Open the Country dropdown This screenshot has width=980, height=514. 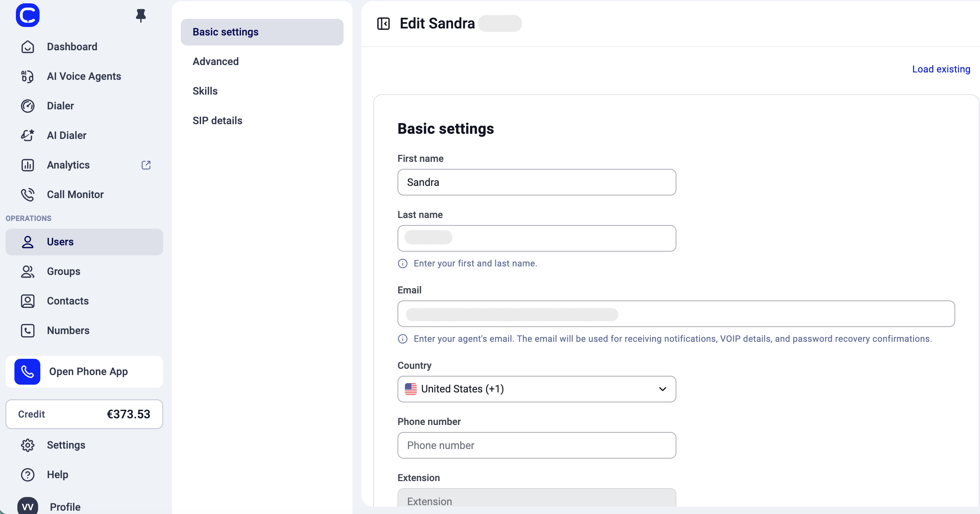(537, 389)
